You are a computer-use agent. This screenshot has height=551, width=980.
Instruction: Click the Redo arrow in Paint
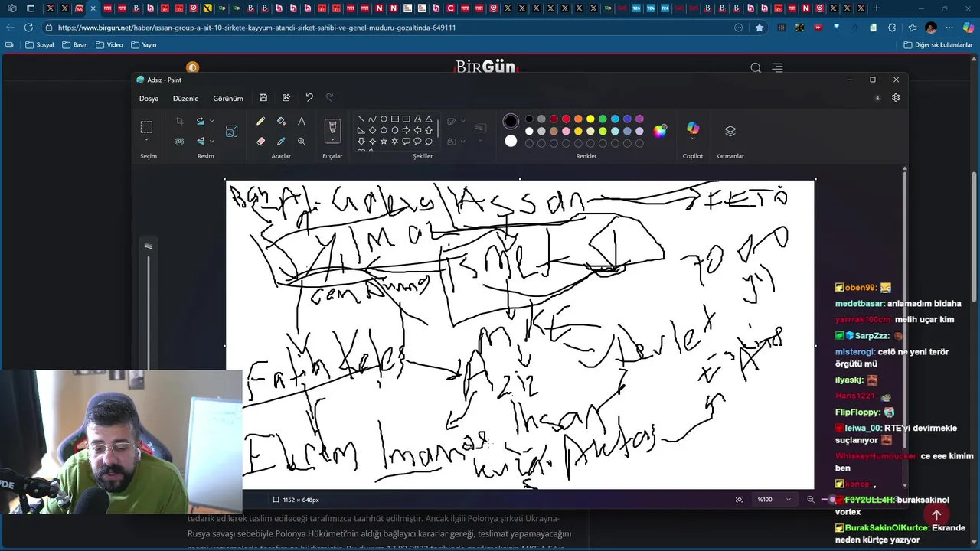330,97
